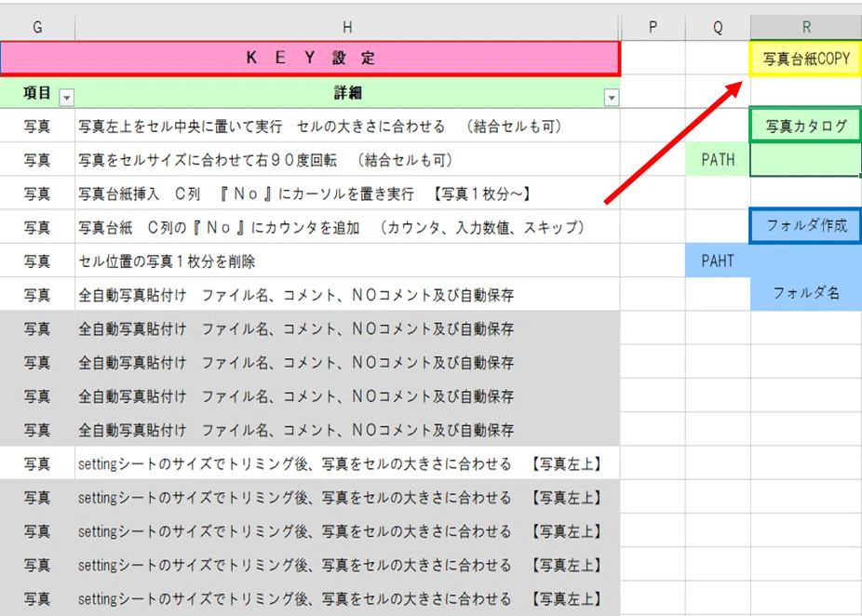Screen dimensions: 862x616
Task: Select the フォルダ名 cell
Action: (x=806, y=293)
